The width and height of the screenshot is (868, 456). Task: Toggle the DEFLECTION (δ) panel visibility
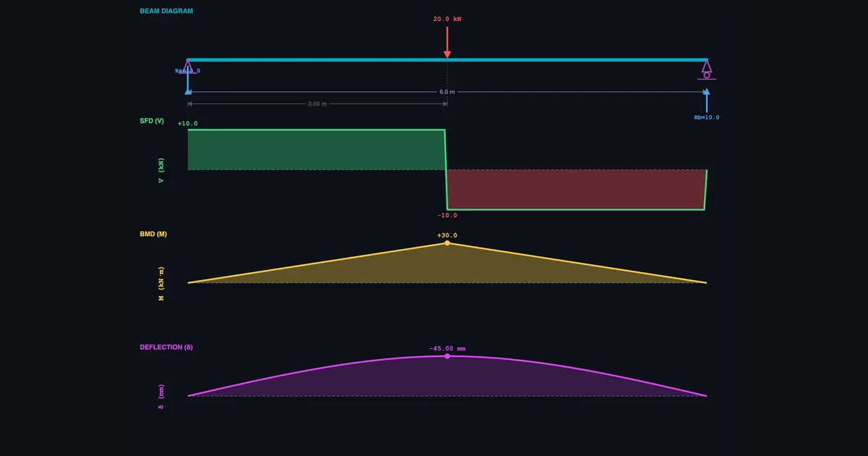tap(166, 347)
